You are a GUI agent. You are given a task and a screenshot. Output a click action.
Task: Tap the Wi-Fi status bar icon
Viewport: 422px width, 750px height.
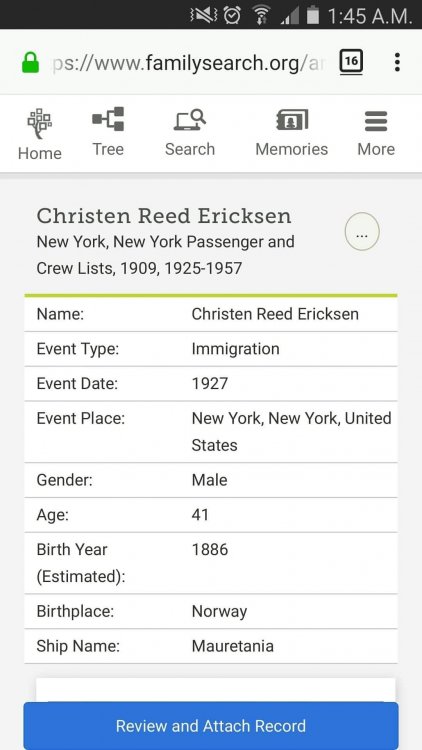(x=261, y=15)
